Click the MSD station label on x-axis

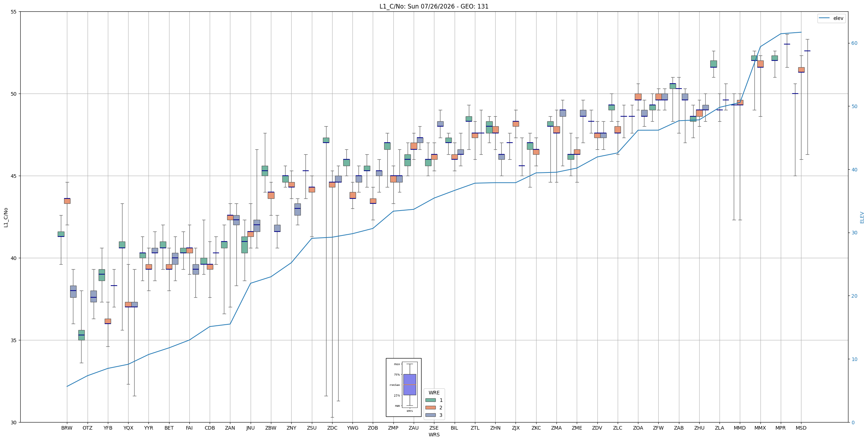801,428
